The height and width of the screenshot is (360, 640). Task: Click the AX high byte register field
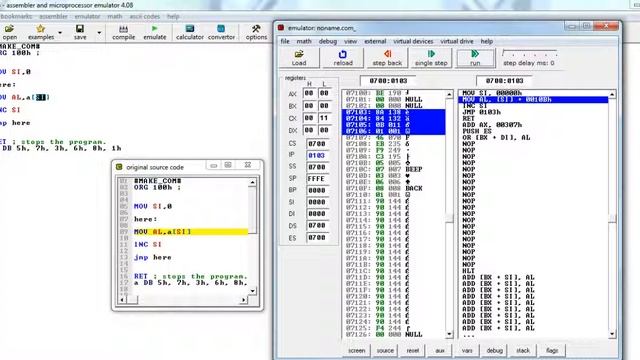coord(309,93)
